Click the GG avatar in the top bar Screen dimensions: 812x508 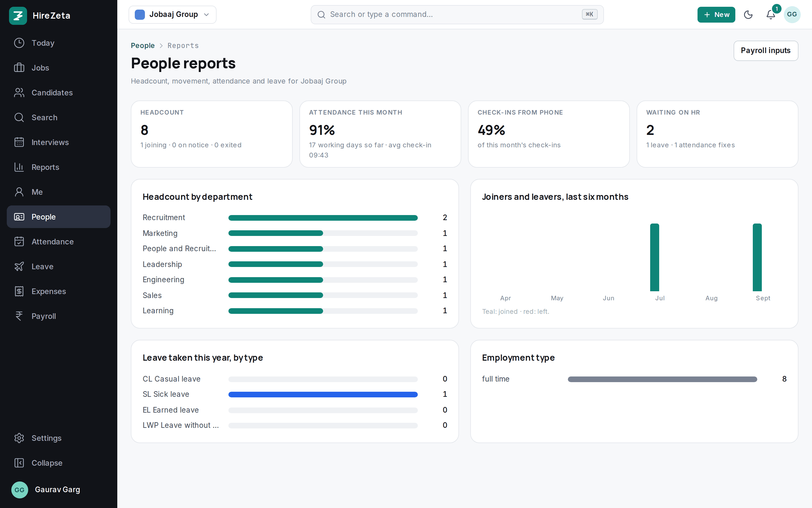[x=792, y=14]
